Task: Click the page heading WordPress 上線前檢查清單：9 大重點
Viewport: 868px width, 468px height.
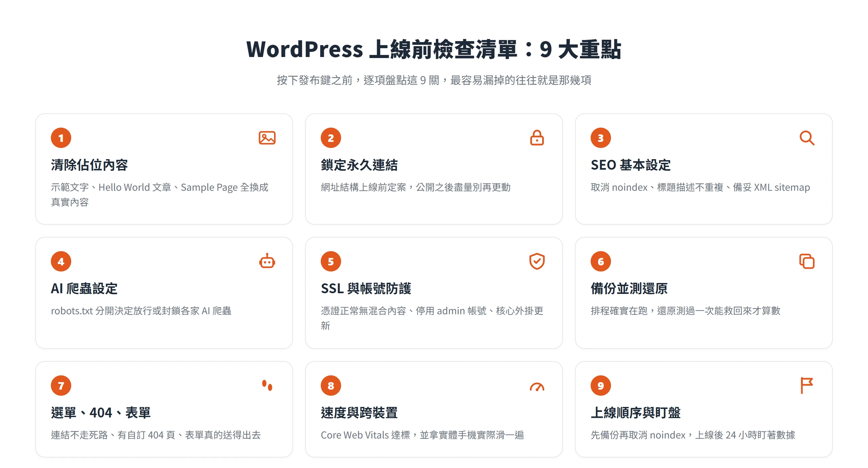Action: coord(434,49)
